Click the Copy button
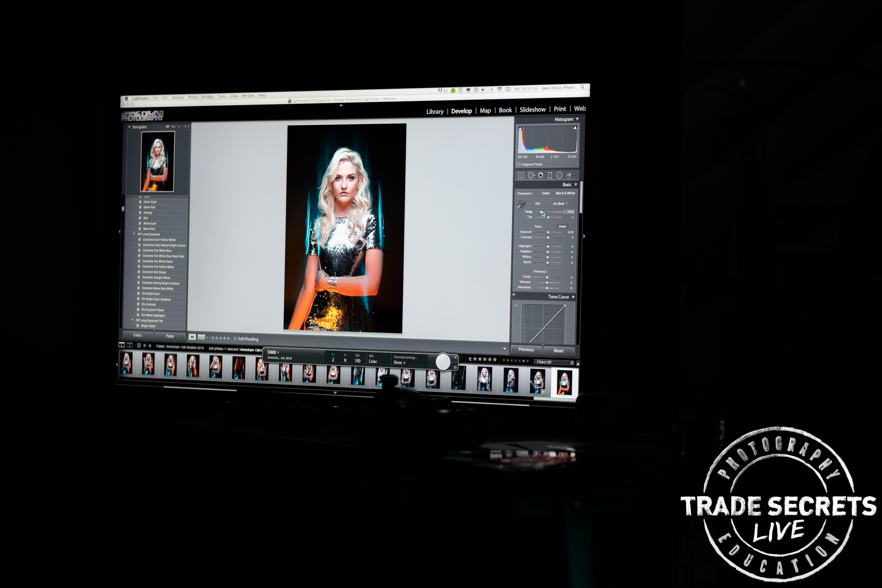 [138, 335]
